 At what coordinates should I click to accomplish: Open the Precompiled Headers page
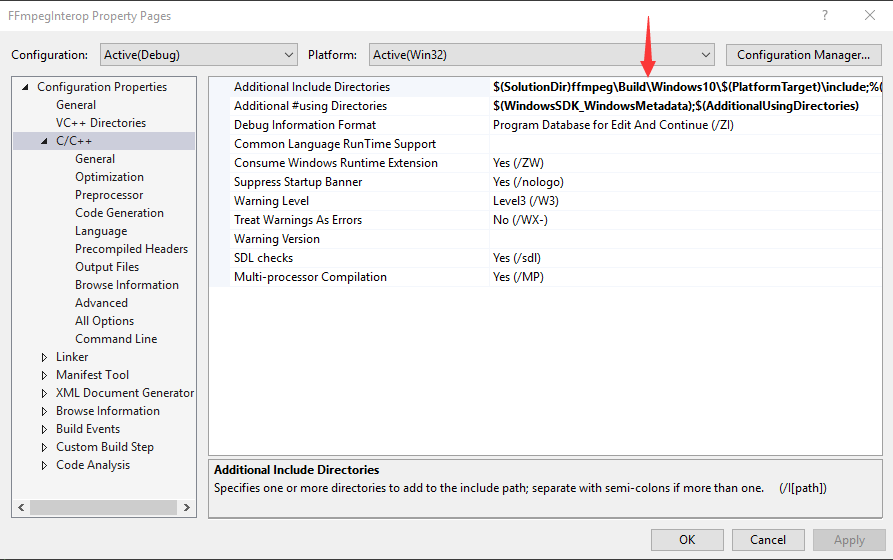click(x=132, y=249)
